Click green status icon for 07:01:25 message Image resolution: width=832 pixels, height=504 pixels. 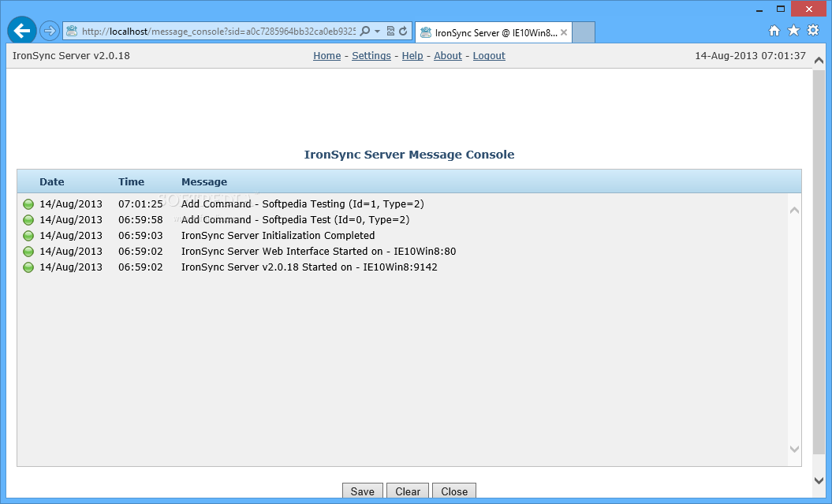pos(28,204)
